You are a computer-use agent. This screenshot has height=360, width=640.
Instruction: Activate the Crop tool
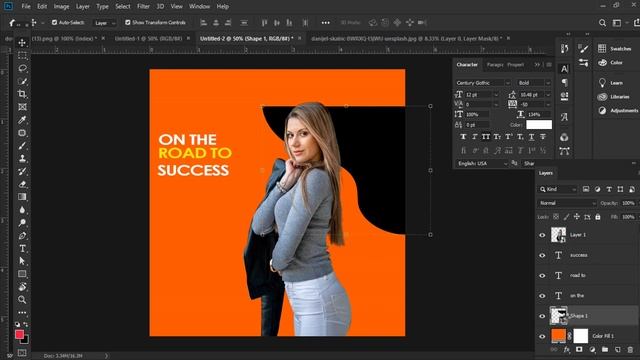click(x=22, y=94)
